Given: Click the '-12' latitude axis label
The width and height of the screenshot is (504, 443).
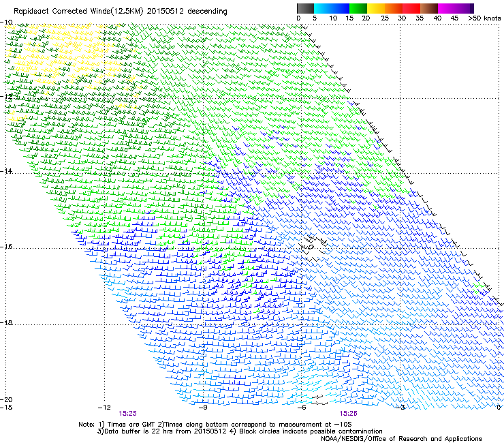Looking at the screenshot, I should click(x=6, y=97).
